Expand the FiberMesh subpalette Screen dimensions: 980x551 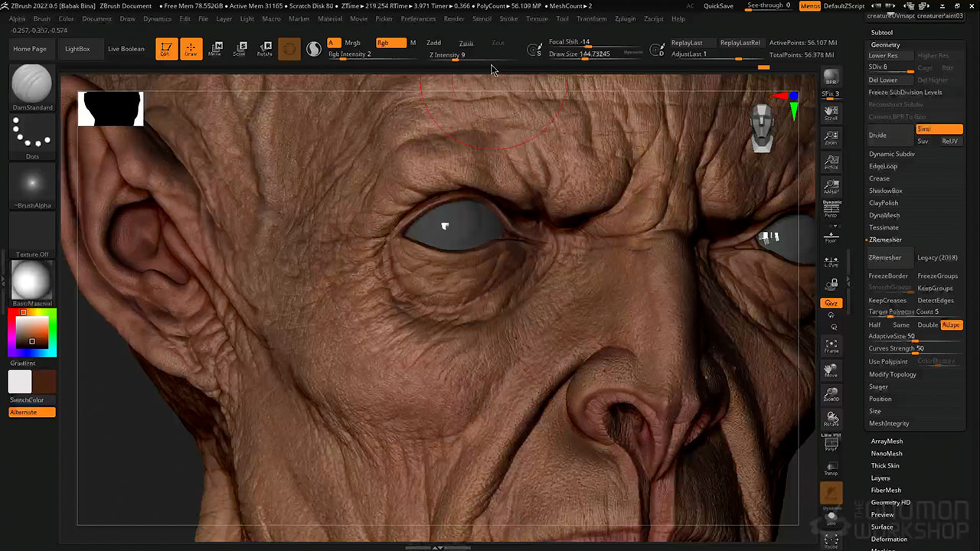[x=886, y=490]
